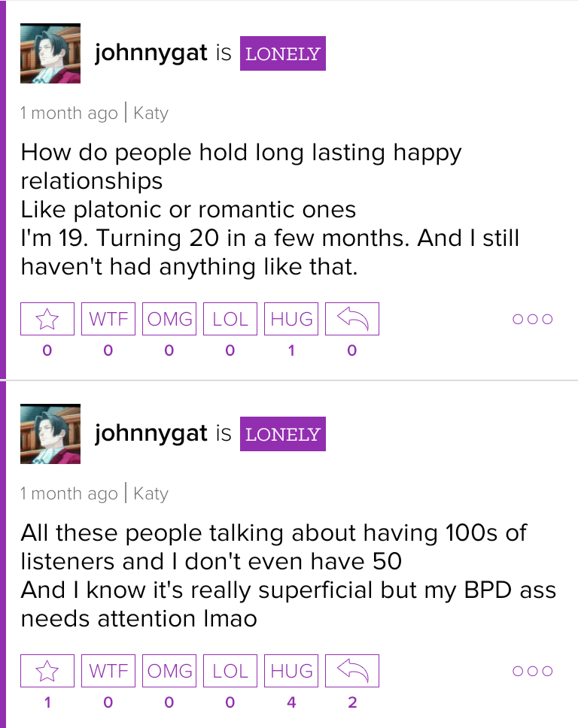Open johnnygat username link in second post

[151, 434]
